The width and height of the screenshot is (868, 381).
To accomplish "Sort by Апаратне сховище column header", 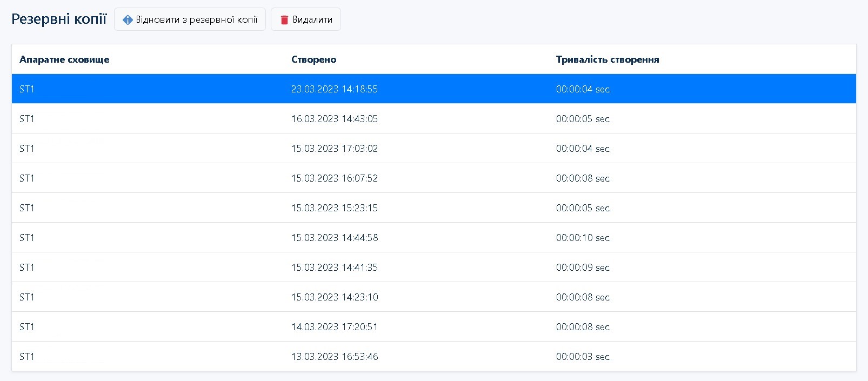I will tap(64, 59).
